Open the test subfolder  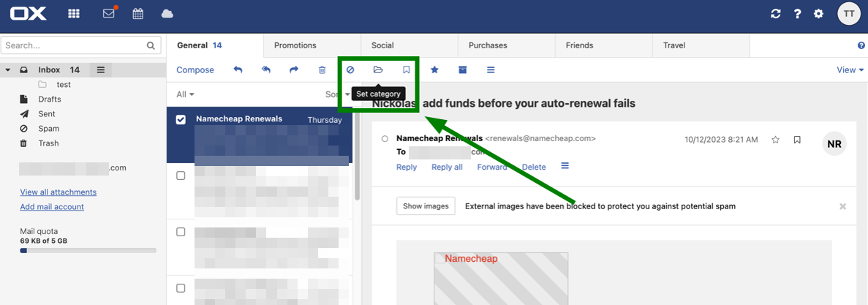[x=64, y=85]
